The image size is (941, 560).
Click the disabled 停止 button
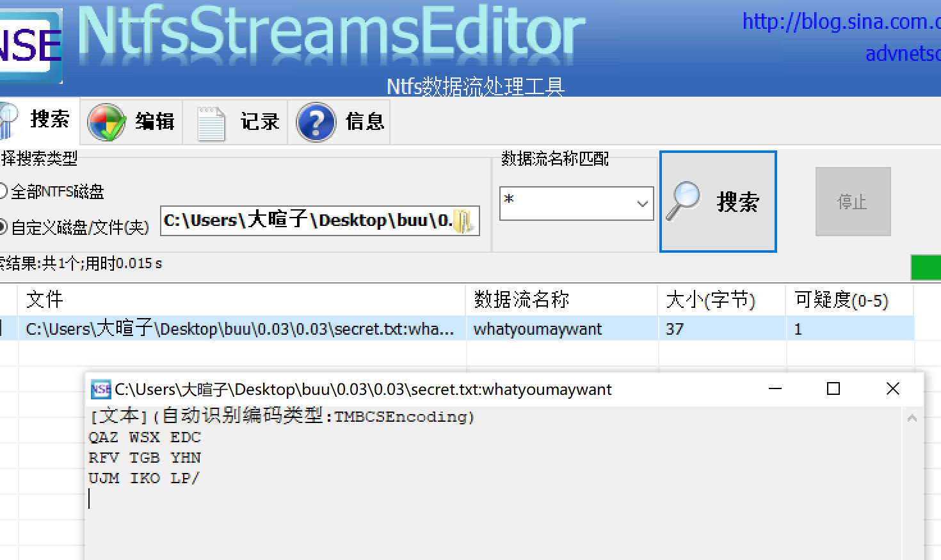[x=853, y=202]
